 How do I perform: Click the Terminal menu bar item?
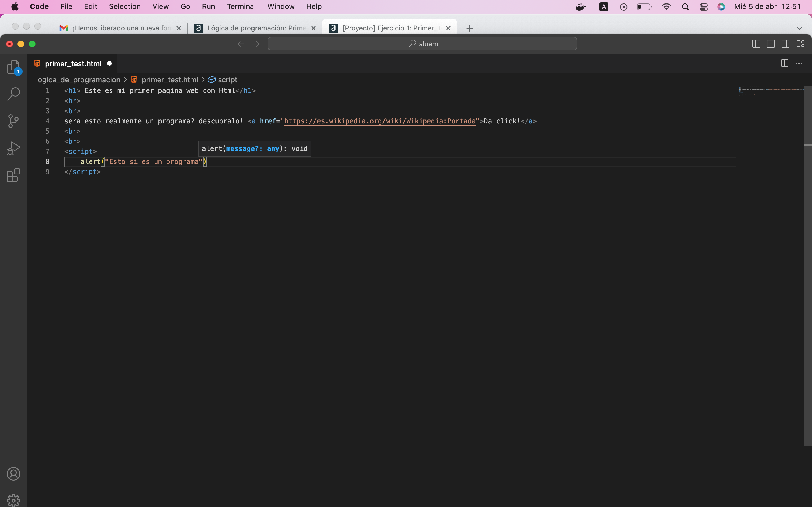(241, 6)
